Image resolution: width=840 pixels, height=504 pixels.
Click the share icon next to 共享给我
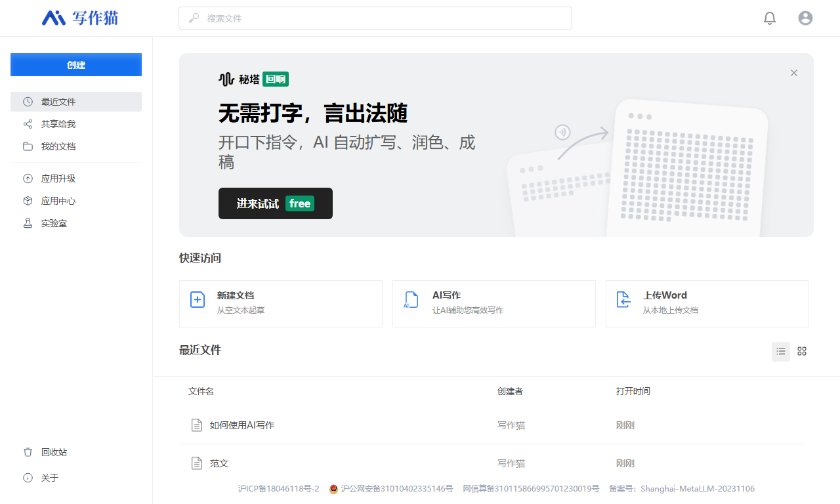click(28, 124)
